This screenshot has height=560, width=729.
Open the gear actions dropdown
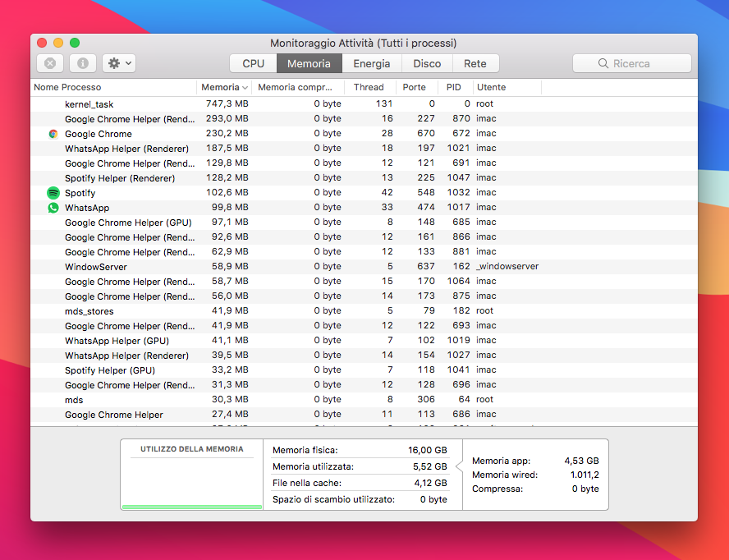119,63
